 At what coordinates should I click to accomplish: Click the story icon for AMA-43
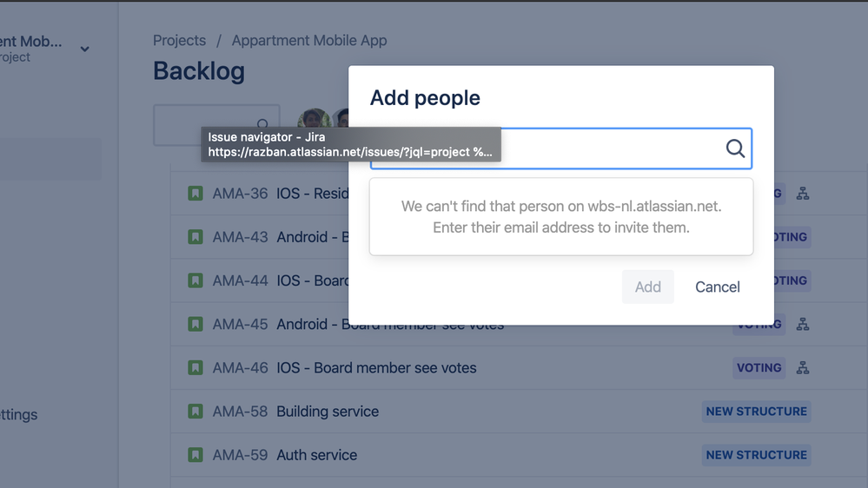[x=195, y=237]
